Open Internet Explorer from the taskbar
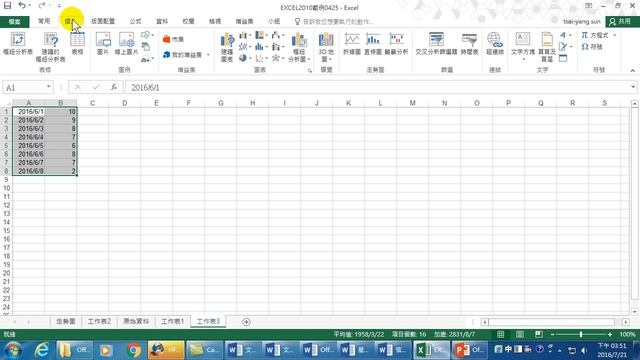Image resolution: width=640 pixels, height=360 pixels. [42, 350]
